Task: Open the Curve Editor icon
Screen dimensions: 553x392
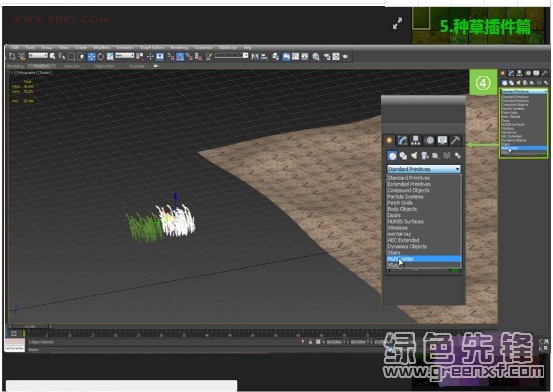Action: tap(296, 56)
